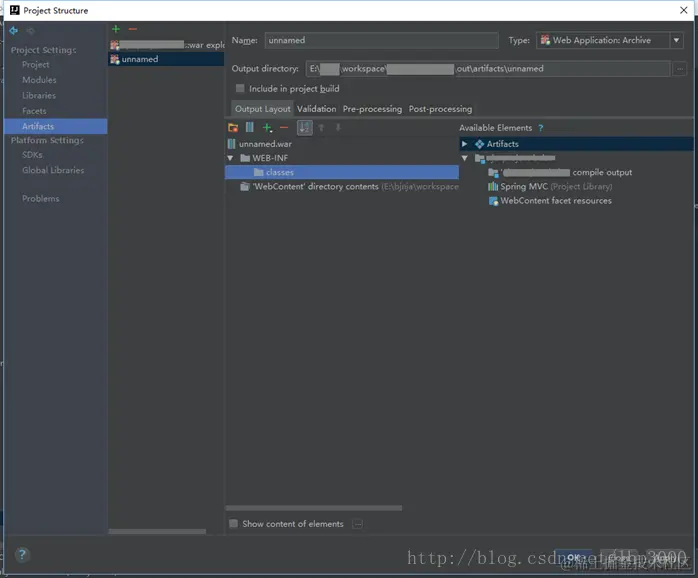Viewport: 698px width, 578px height.
Task: Click the browse button for output directory
Action: click(680, 69)
